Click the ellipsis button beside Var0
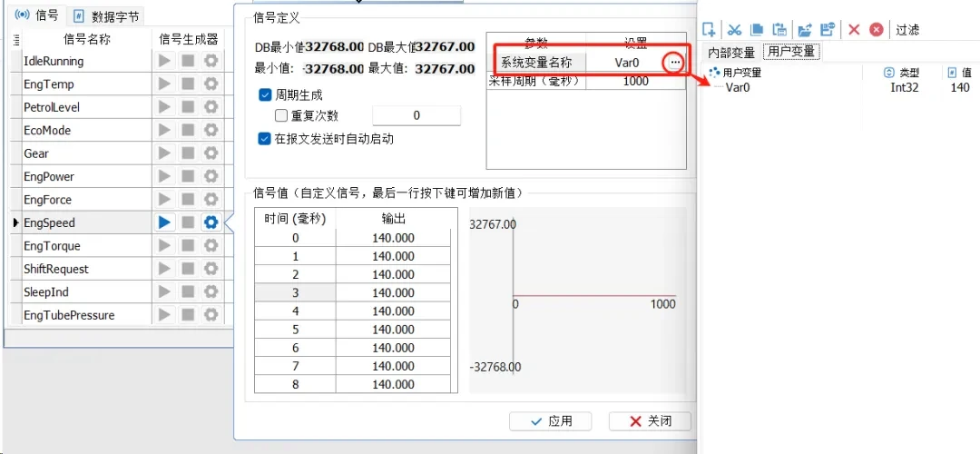 coord(674,63)
